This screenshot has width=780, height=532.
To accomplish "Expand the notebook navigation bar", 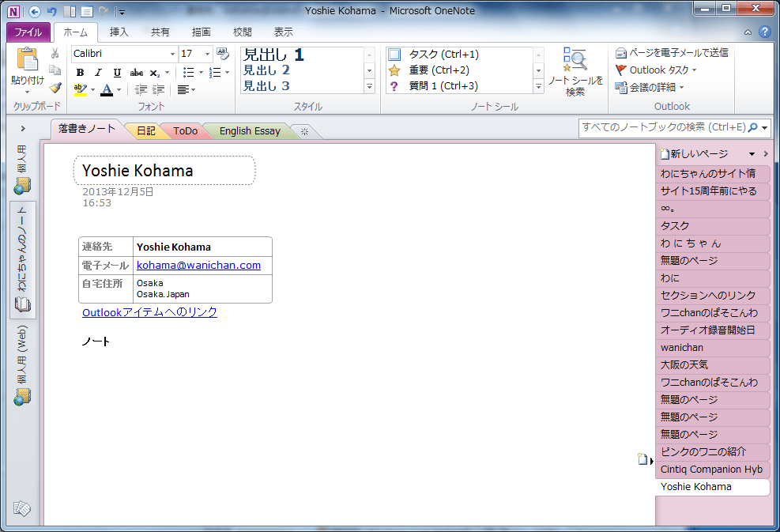I will [23, 128].
